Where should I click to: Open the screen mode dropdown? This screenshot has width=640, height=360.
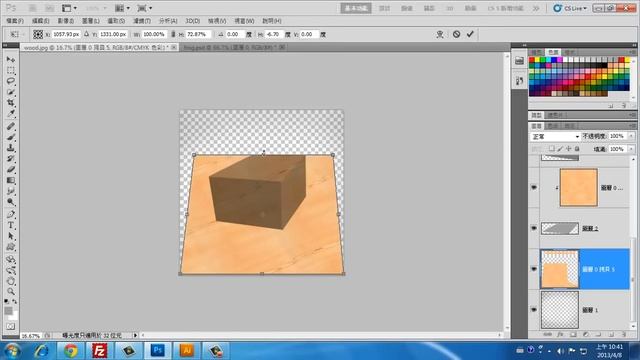tap(144, 8)
